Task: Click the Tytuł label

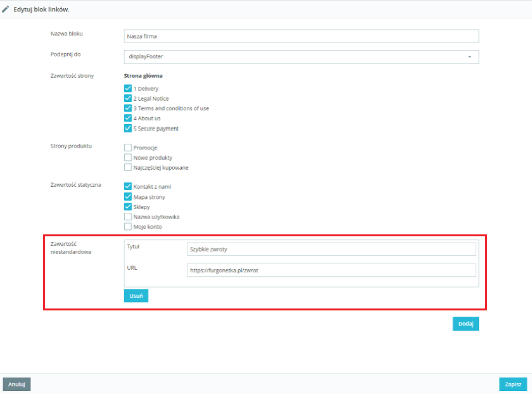Action: pyautogui.click(x=134, y=246)
